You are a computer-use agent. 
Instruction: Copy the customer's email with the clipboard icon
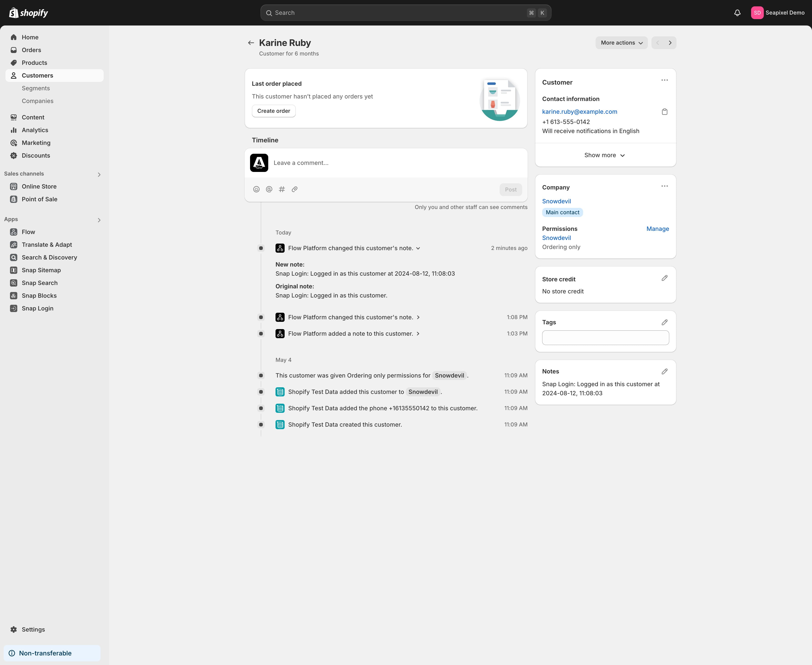click(665, 111)
